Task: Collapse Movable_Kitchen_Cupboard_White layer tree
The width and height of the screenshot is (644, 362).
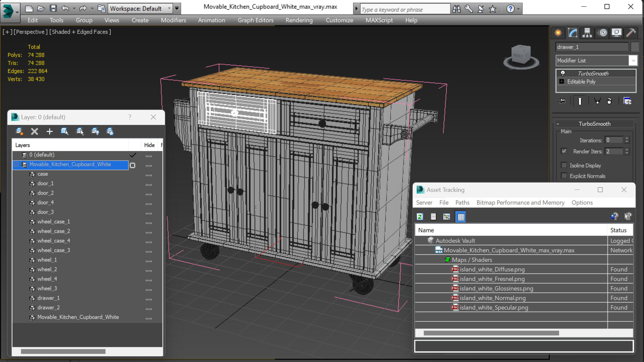Action: 16,164
